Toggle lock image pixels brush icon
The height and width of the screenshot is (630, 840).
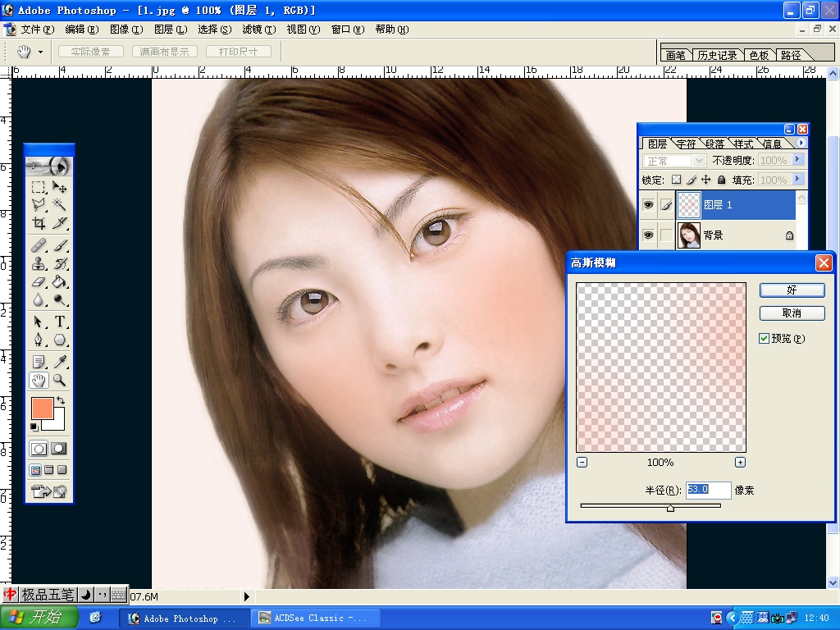pos(692,180)
